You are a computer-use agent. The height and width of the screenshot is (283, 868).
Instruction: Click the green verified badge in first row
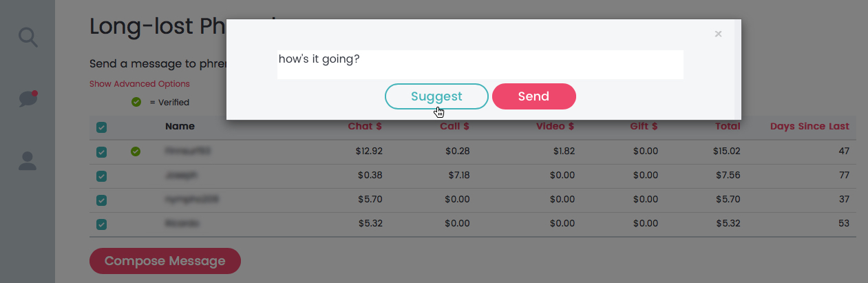pyautogui.click(x=136, y=151)
